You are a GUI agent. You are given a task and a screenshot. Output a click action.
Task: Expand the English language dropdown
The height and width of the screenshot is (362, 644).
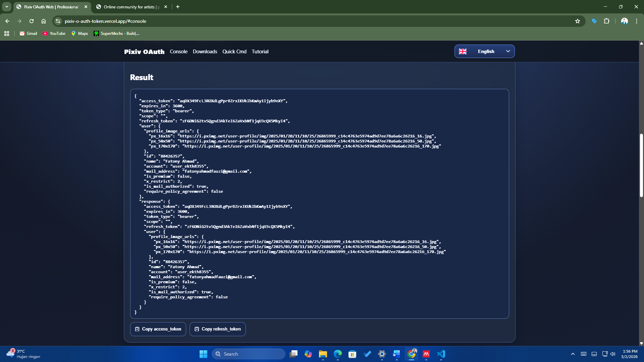pos(484,51)
